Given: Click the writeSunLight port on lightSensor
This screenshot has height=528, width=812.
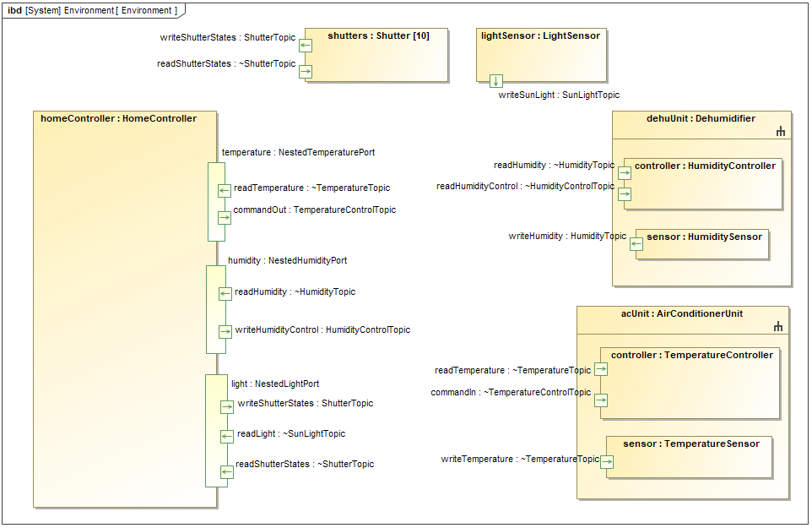Looking at the screenshot, I should click(496, 81).
